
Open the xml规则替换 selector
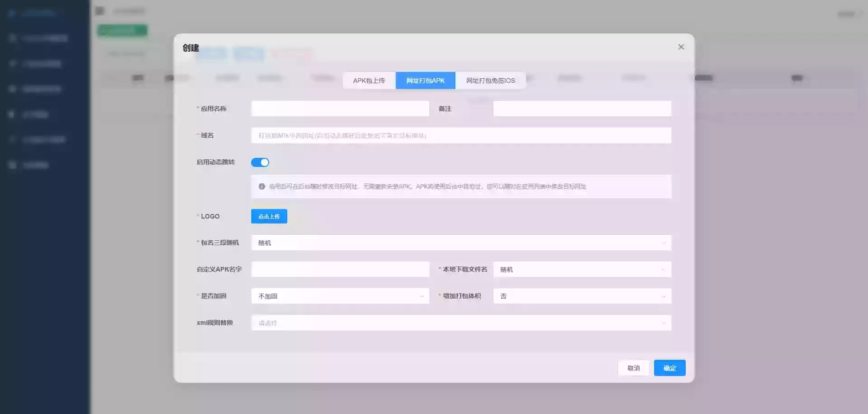point(461,323)
